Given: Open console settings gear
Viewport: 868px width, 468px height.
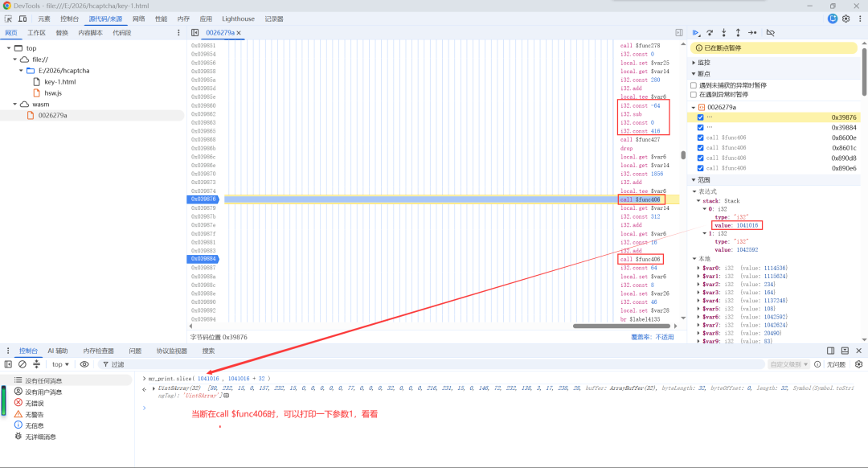Looking at the screenshot, I should point(858,364).
